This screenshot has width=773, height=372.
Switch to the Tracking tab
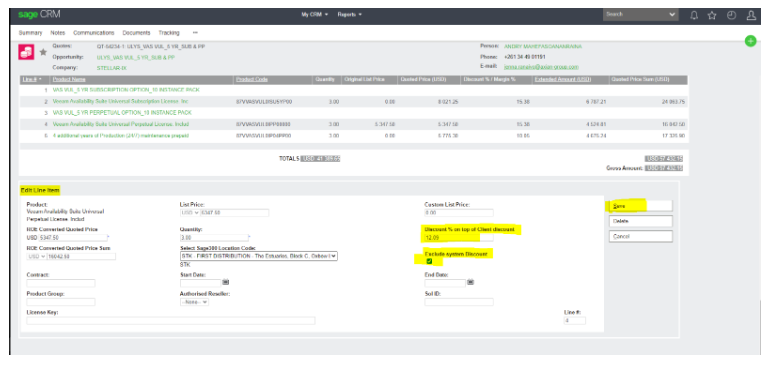169,33
